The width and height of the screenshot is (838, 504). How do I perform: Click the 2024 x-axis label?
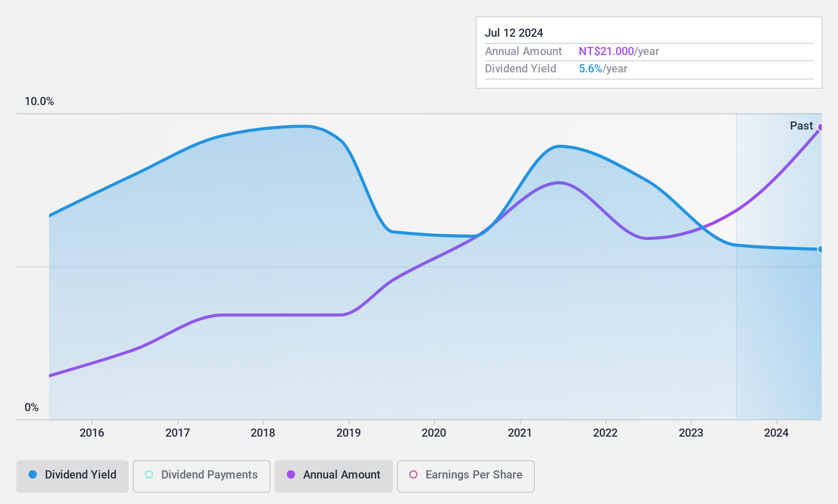point(776,433)
